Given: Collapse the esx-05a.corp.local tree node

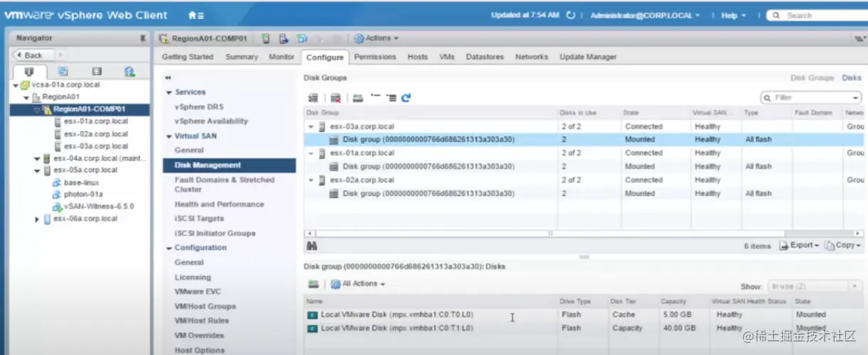Looking at the screenshot, I should [x=37, y=171].
